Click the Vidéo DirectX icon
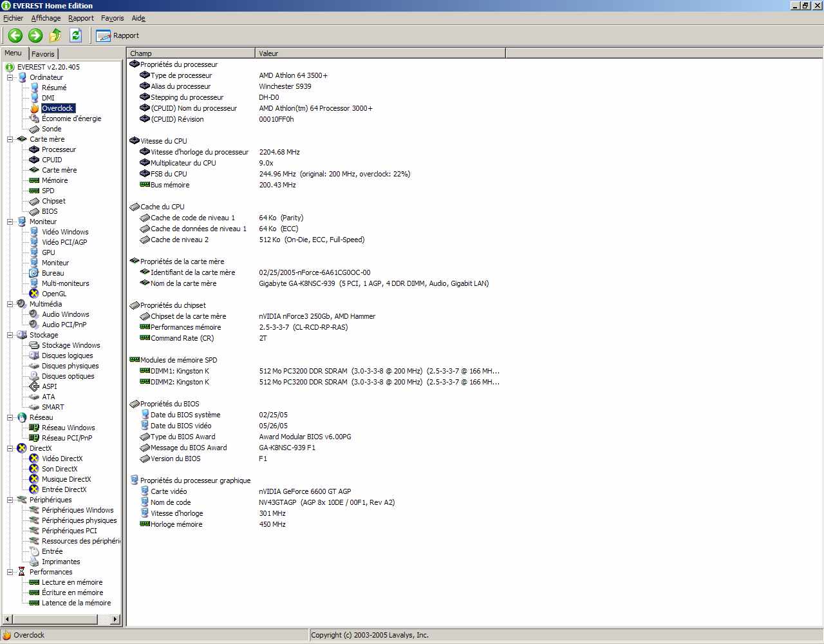 click(34, 459)
